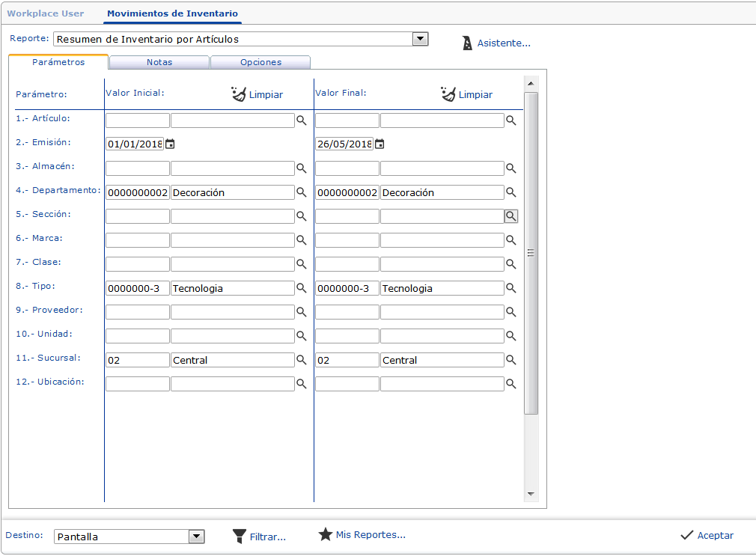Switch to the Opciones tab
756x556 pixels.
pos(260,63)
